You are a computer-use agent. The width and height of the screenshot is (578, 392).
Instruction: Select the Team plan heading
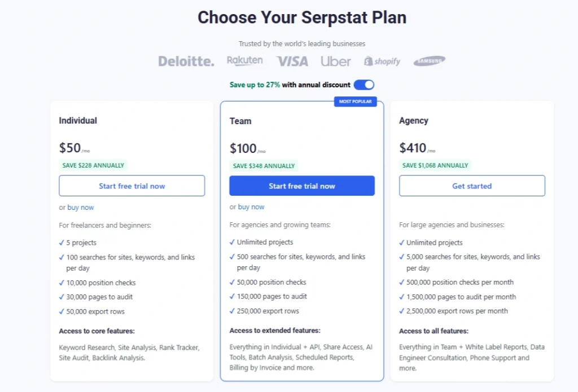240,121
